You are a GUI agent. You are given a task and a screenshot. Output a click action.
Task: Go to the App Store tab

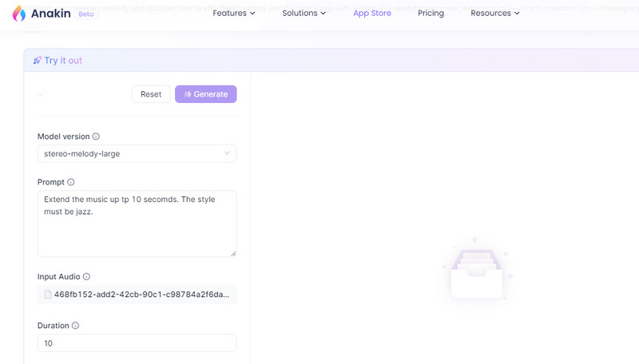(x=372, y=14)
